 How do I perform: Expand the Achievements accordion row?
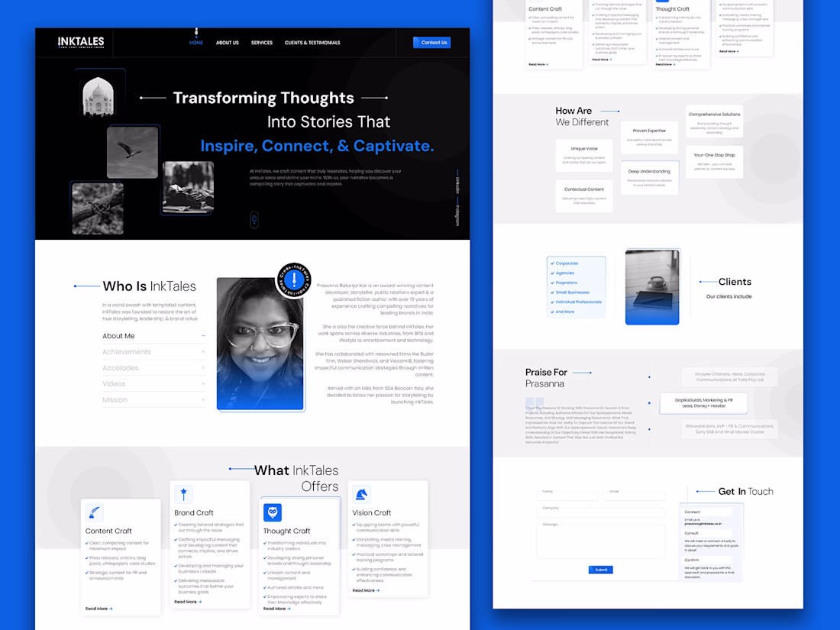[153, 352]
